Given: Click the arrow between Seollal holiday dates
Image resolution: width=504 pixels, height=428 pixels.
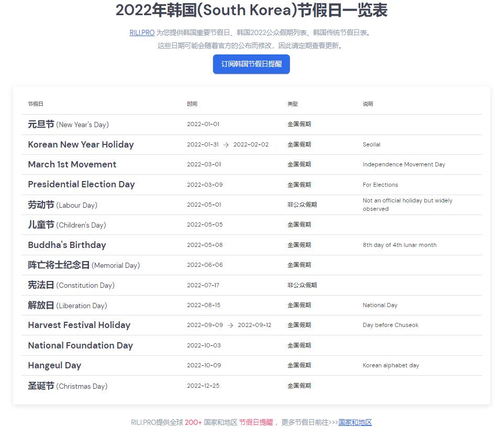Looking at the screenshot, I should [x=227, y=144].
